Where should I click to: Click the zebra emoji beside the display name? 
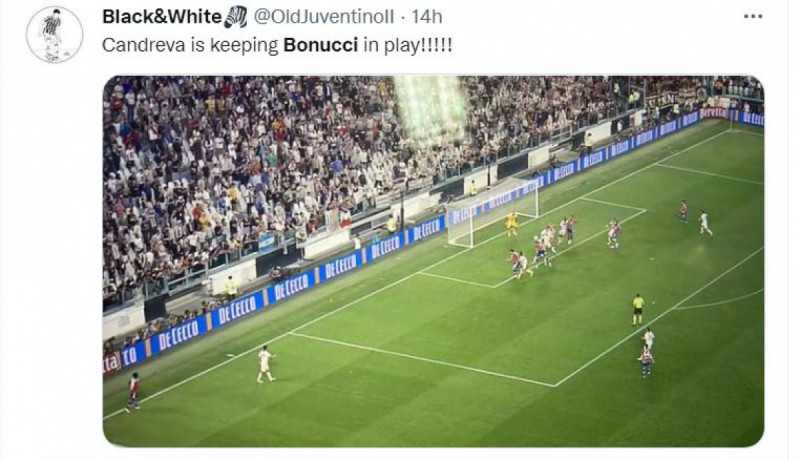click(x=235, y=17)
